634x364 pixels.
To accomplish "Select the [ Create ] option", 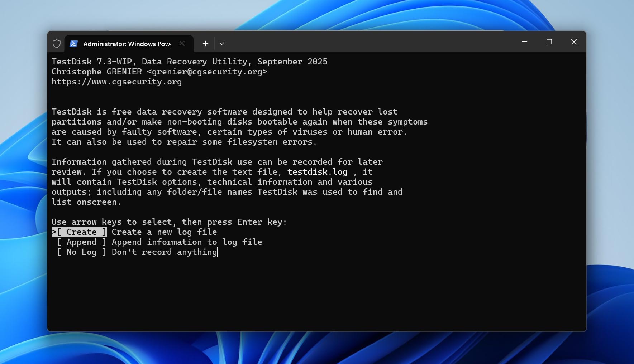I will pyautogui.click(x=79, y=232).
